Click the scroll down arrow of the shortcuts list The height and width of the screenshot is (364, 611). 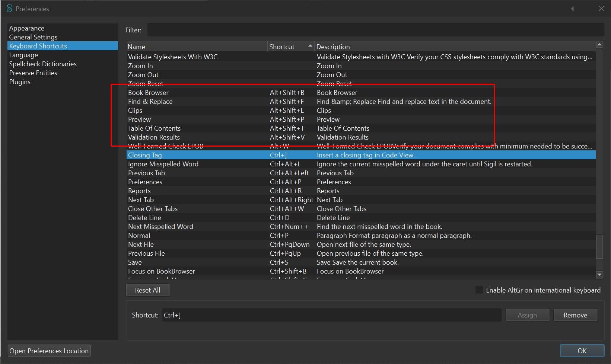click(x=599, y=275)
